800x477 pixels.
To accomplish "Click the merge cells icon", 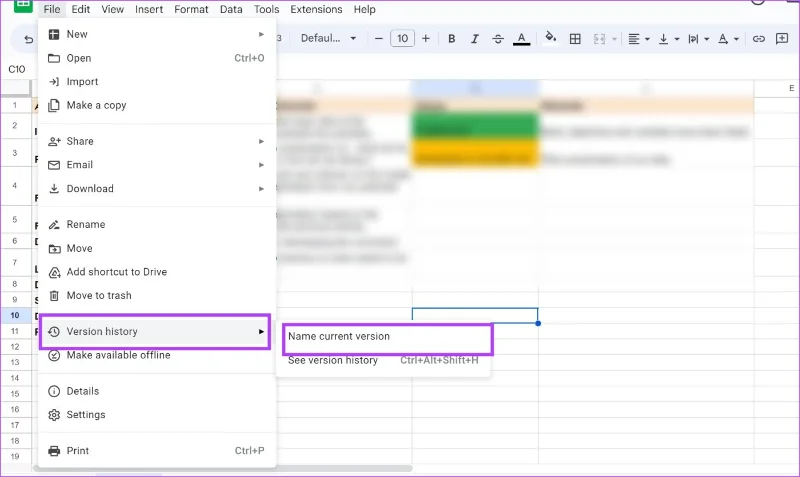I will pos(599,39).
